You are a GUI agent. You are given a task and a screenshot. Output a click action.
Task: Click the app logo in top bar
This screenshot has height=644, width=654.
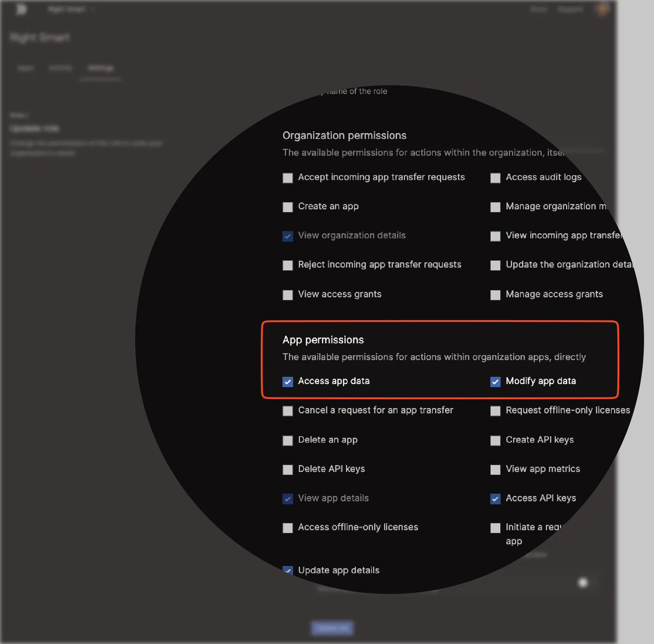coord(22,9)
